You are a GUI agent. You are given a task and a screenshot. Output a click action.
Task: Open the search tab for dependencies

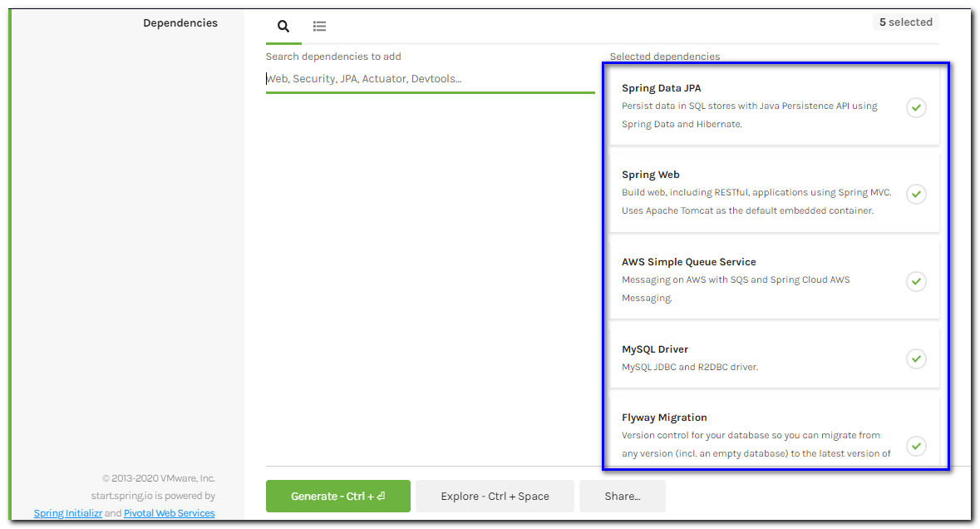point(283,26)
